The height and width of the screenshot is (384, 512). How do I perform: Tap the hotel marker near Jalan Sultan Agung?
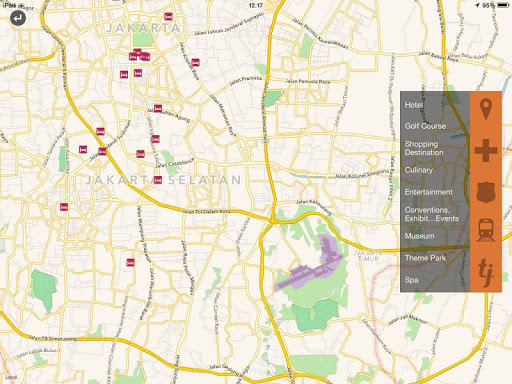158,108
